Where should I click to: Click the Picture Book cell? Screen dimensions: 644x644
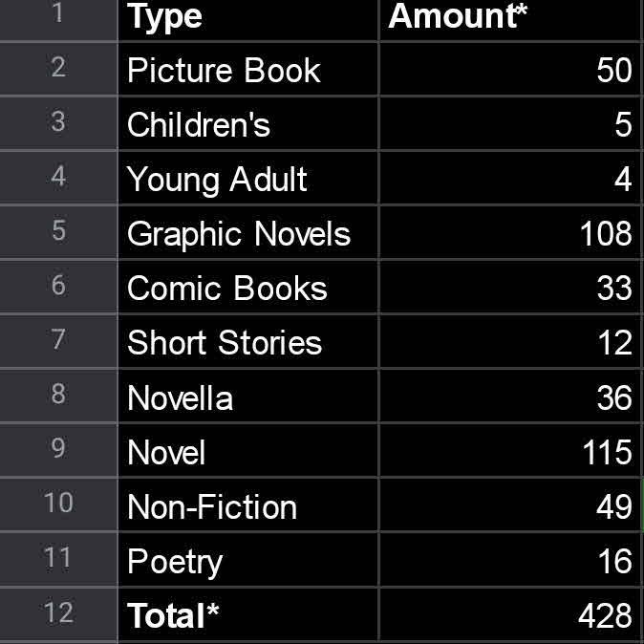pos(247,70)
